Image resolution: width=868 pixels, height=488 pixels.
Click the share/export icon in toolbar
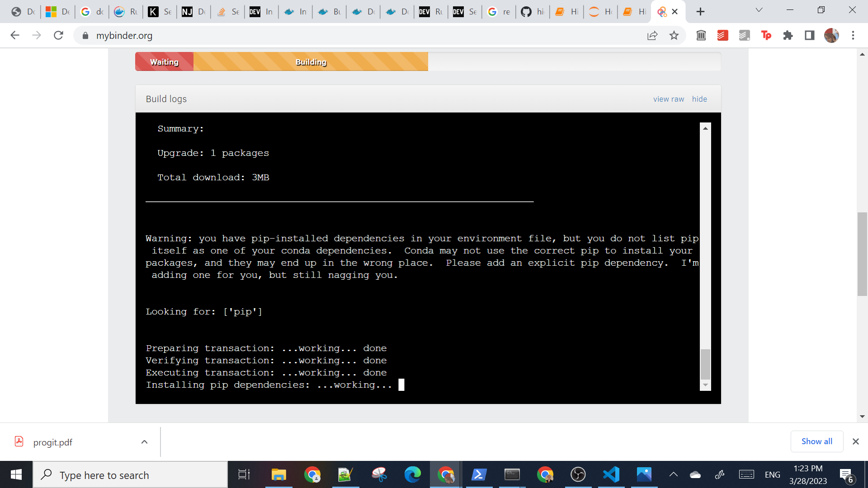click(x=653, y=35)
